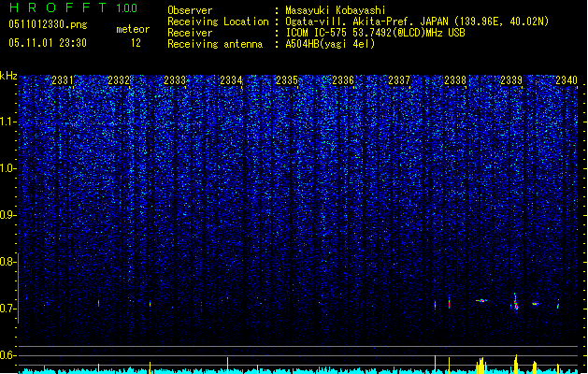The width and height of the screenshot is (588, 374).
Task: Click the 'meteor' label
Action: click(x=133, y=29)
